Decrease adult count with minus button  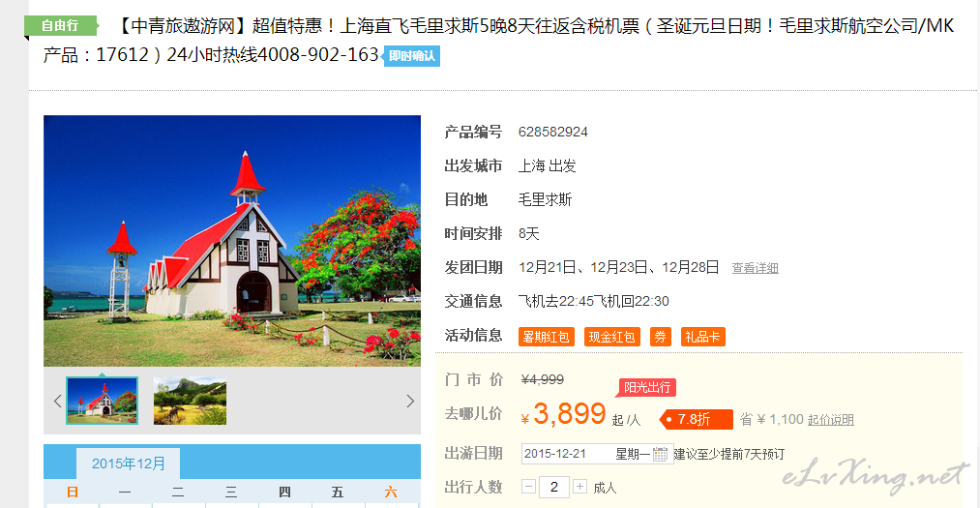point(529,487)
